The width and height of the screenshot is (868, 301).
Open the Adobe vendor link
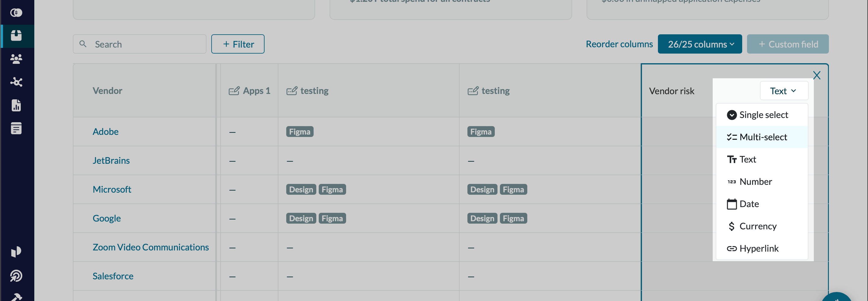coord(105,132)
